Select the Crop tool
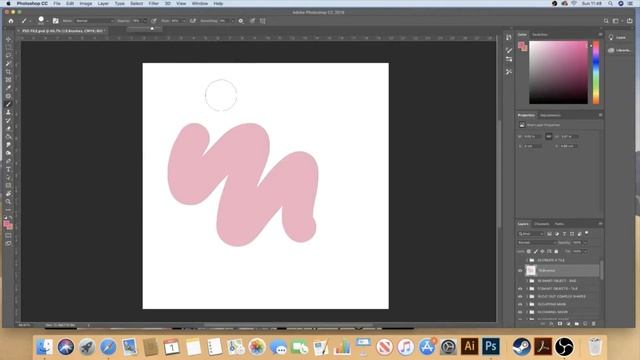 pos(8,72)
